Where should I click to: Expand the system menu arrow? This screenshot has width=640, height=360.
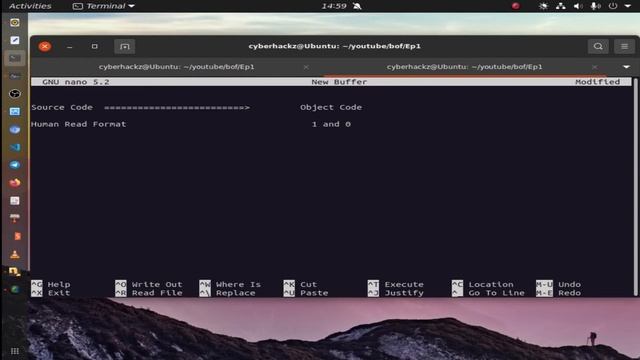pyautogui.click(x=628, y=6)
